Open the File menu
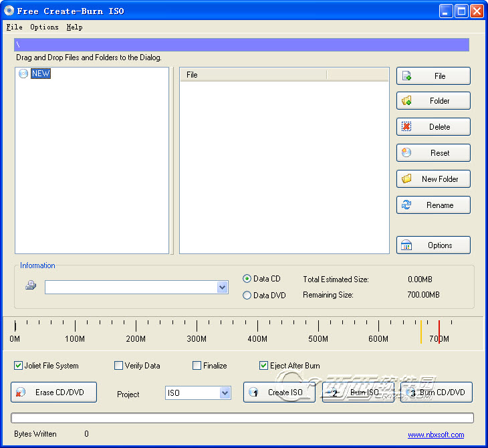The width and height of the screenshot is (488, 448). click(x=14, y=27)
